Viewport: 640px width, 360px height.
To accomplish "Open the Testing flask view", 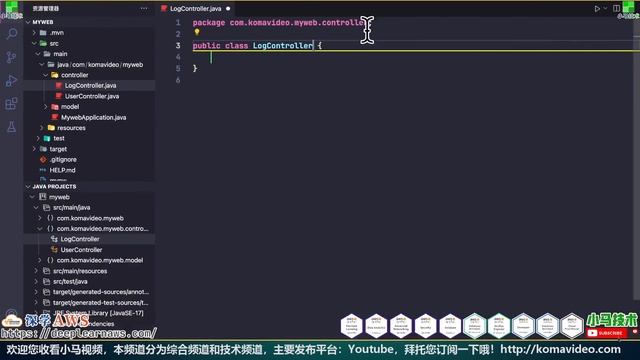I will [x=11, y=127].
